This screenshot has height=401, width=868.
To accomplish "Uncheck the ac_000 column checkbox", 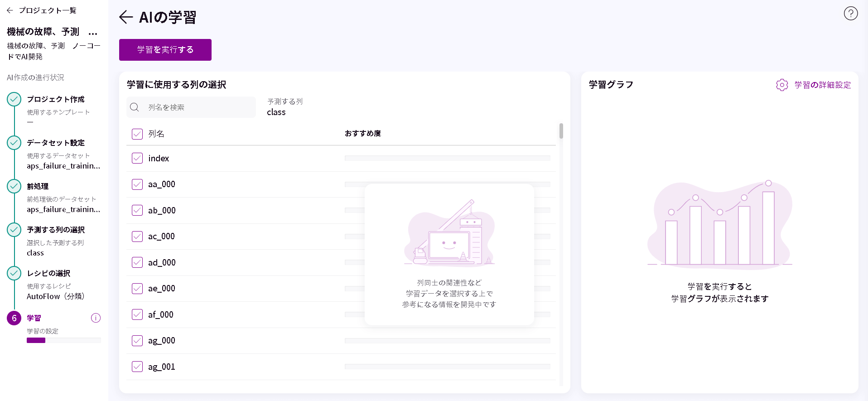I will click(x=137, y=237).
